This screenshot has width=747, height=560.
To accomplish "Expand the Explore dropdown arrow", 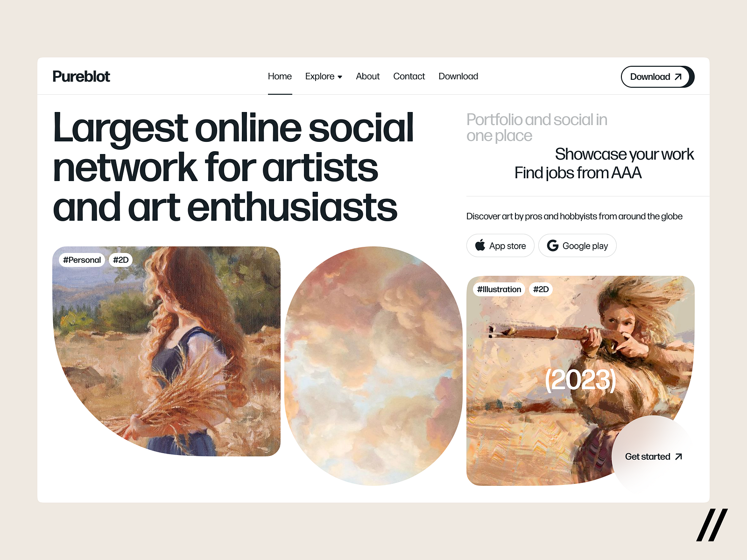I will coord(340,77).
